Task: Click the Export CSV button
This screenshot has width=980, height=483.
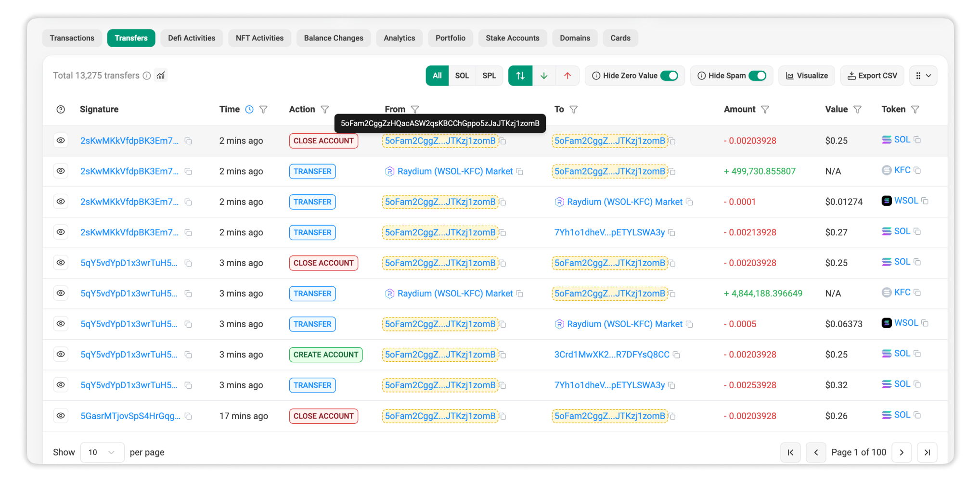Action: [872, 76]
